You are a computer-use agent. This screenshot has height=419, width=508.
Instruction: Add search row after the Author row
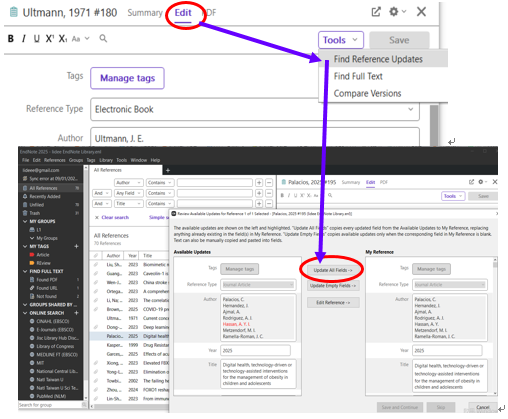(x=259, y=183)
